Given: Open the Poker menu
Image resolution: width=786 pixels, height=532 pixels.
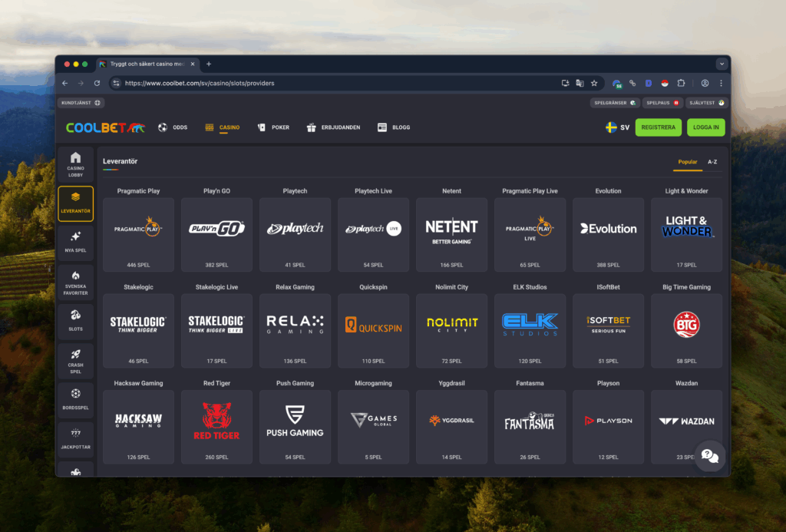Looking at the screenshot, I should [273, 127].
